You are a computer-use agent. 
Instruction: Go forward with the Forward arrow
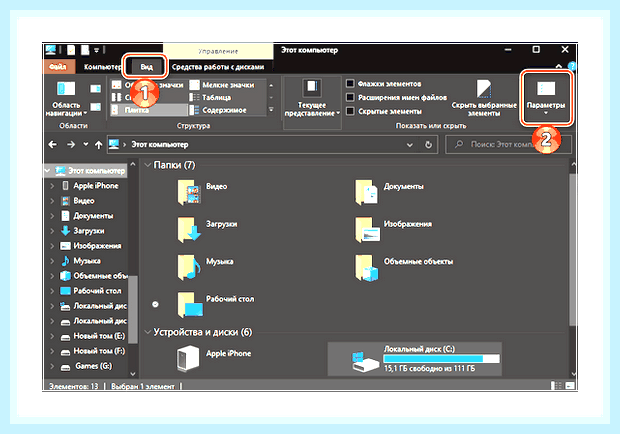71,145
